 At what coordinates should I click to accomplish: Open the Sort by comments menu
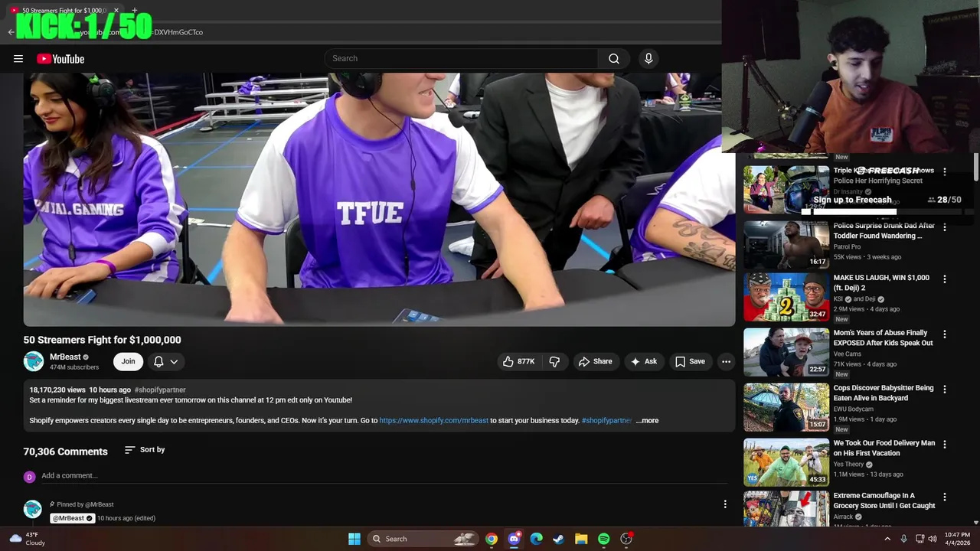pyautogui.click(x=145, y=450)
